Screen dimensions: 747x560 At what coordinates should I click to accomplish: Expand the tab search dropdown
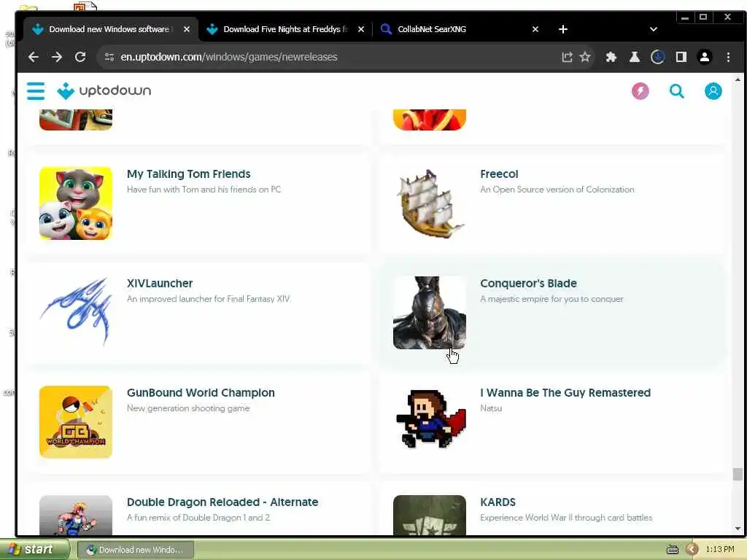pos(653,29)
